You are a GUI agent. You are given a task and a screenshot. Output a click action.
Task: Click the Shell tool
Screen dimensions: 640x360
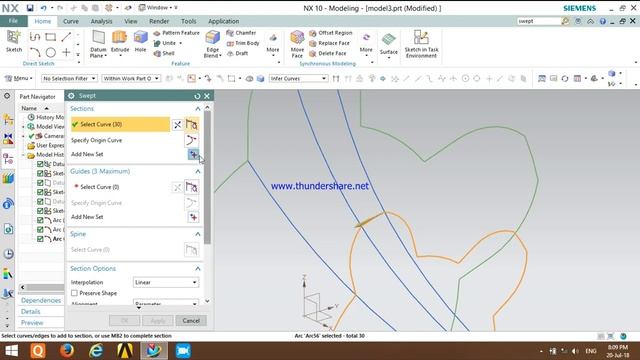(164, 53)
